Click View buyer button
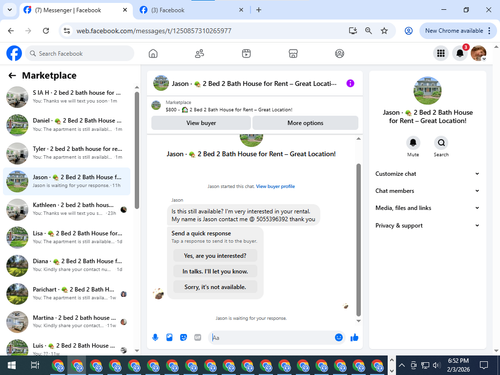 pos(201,123)
